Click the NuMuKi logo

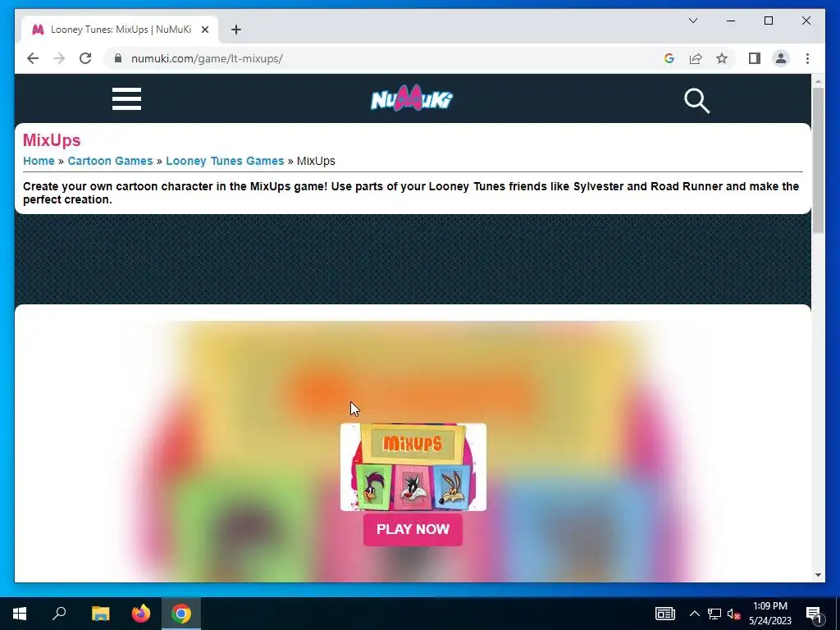(412, 98)
